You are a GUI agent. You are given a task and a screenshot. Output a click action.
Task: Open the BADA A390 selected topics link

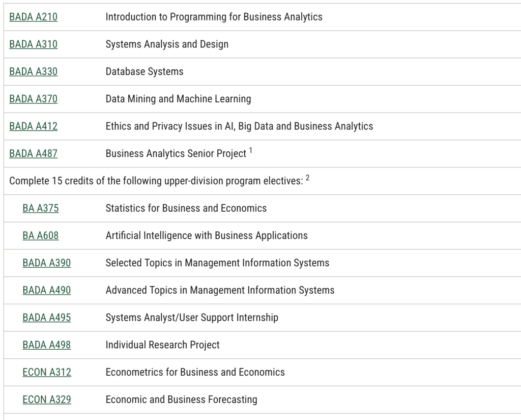(46, 263)
